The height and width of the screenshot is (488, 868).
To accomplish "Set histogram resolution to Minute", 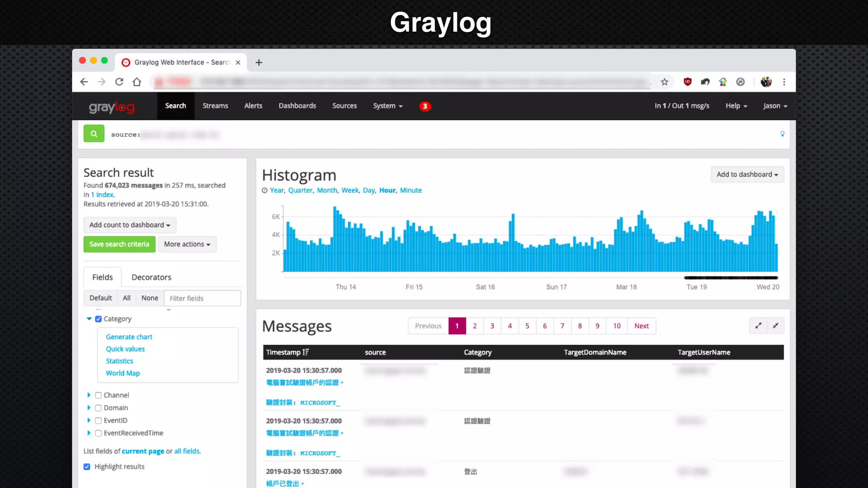I will tap(411, 191).
